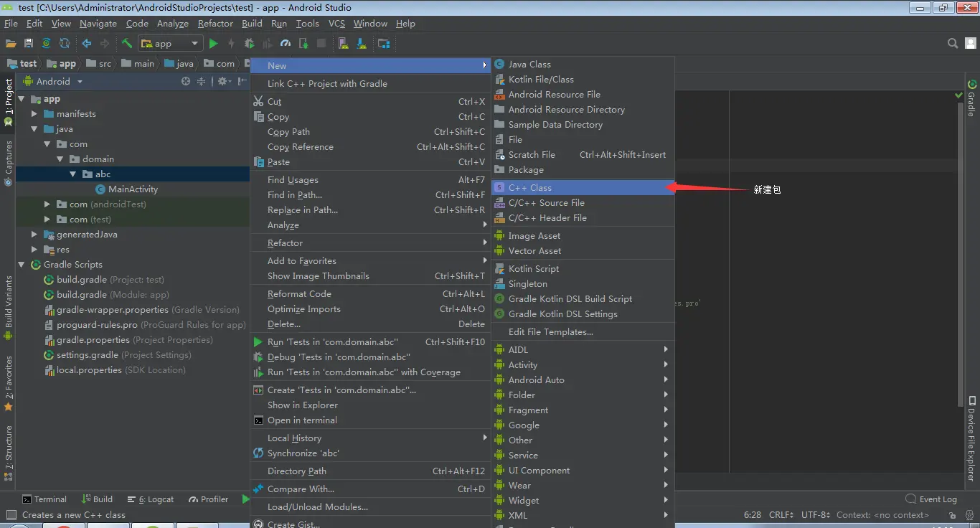980x528 pixels.
Task: Select Android Resource File entry
Action: [583, 95]
